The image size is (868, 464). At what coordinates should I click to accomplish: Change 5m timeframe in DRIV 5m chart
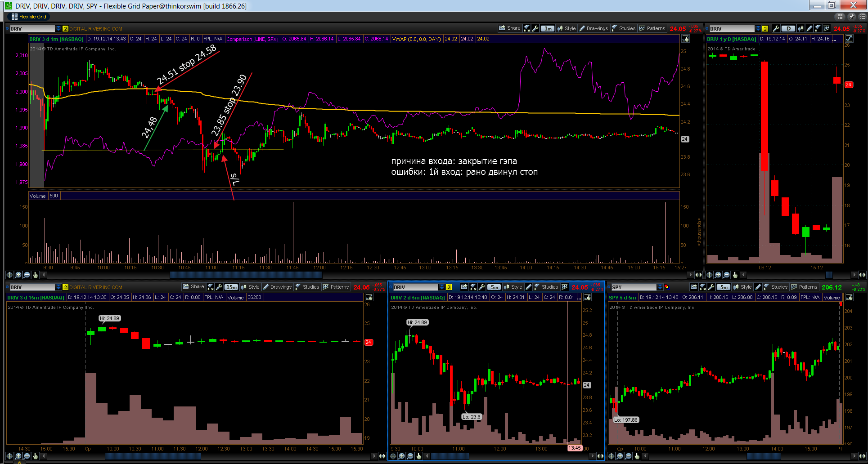coord(494,287)
